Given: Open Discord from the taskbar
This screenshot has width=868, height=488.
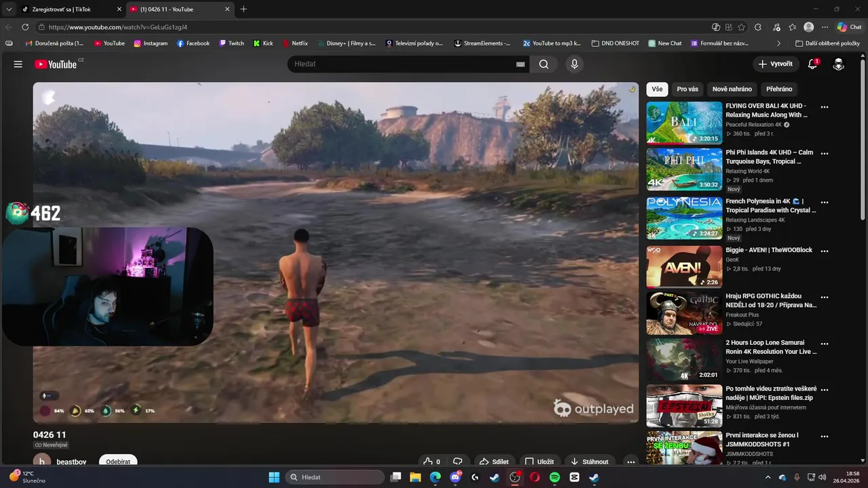Looking at the screenshot, I should [x=455, y=477].
